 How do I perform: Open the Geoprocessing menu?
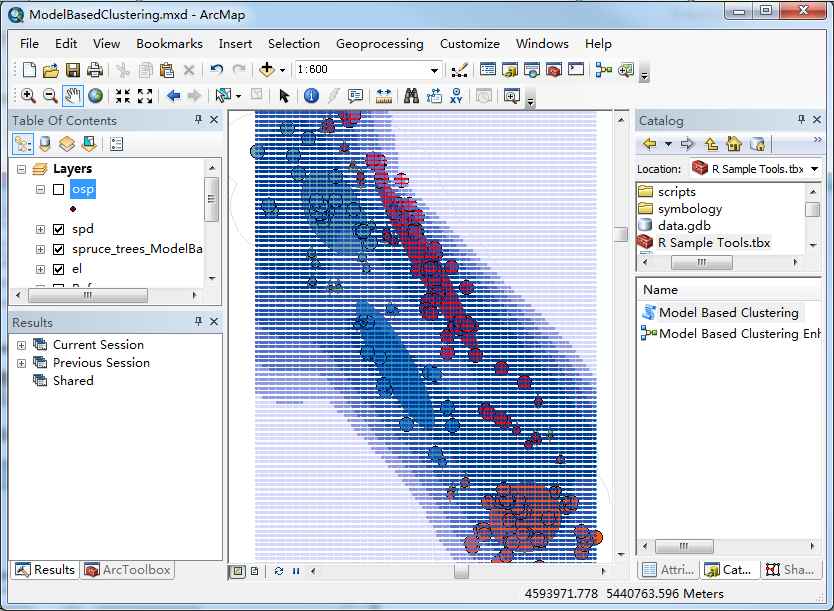(379, 44)
